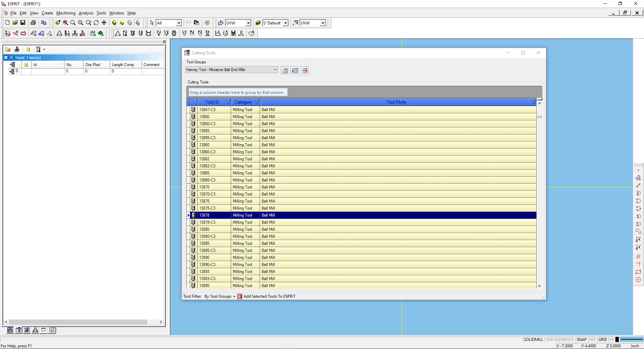
Task: Toggle INT mode in the status bar
Action: point(592,340)
